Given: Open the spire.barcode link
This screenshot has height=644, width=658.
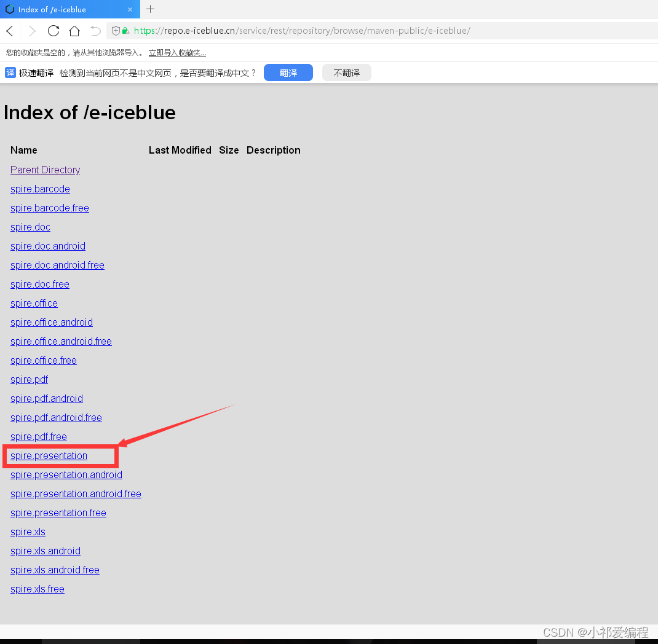Looking at the screenshot, I should [41, 189].
